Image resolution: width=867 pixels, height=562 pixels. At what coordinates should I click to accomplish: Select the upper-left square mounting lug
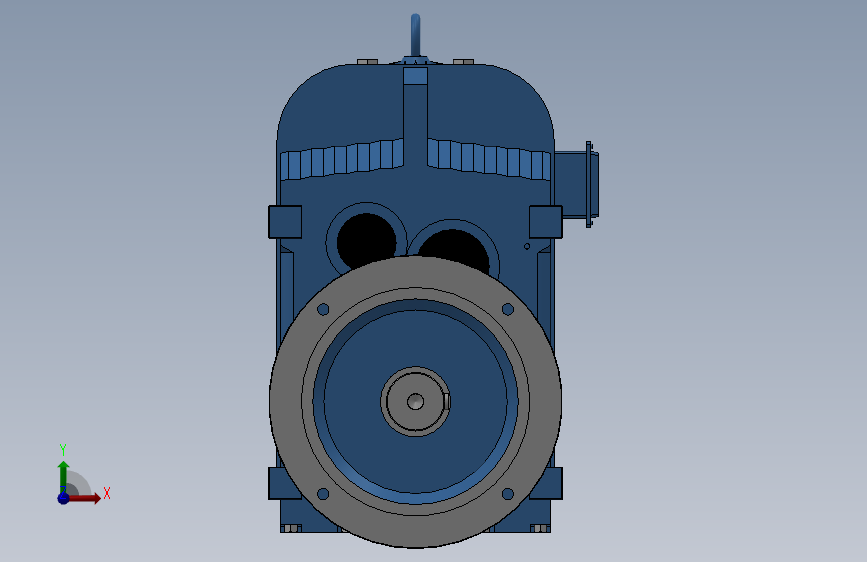285,222
